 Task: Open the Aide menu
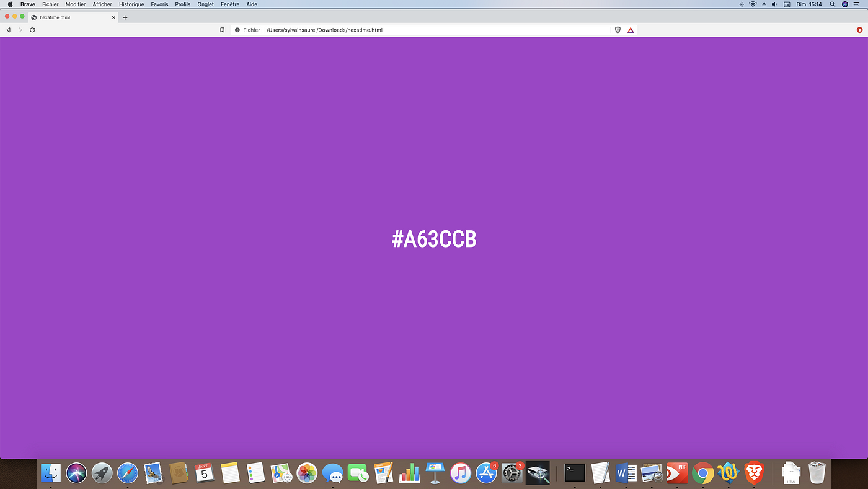[252, 4]
